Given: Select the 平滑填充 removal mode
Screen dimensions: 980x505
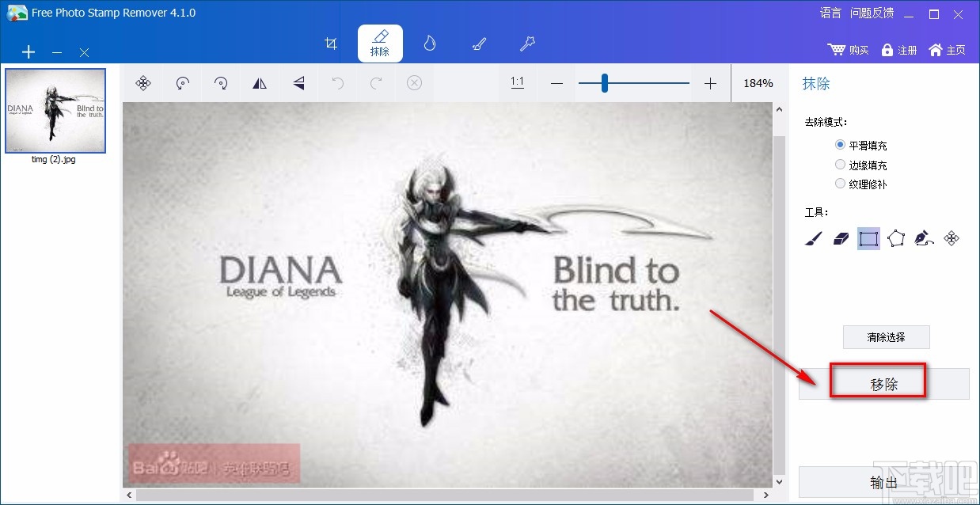Looking at the screenshot, I should (x=840, y=144).
